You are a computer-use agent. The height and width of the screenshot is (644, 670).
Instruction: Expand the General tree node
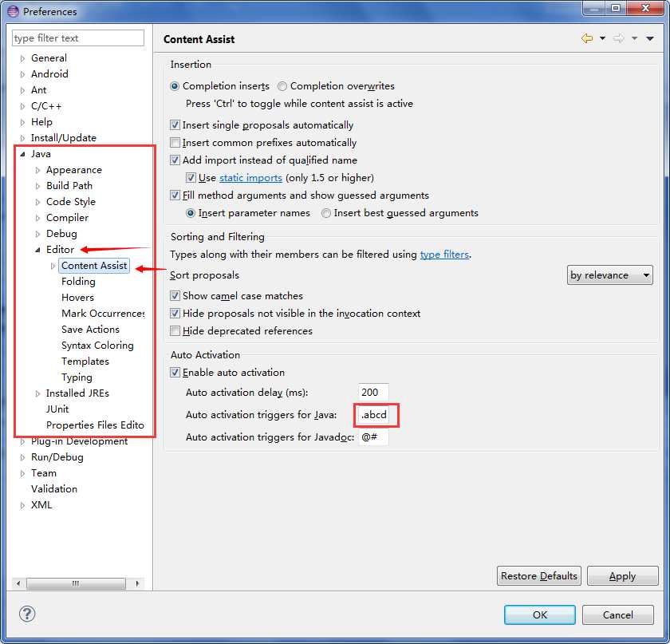click(x=22, y=58)
